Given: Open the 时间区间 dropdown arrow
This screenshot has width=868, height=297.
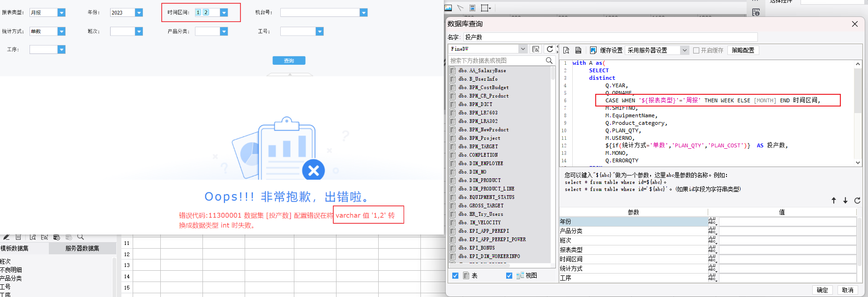Looking at the screenshot, I should [x=224, y=13].
